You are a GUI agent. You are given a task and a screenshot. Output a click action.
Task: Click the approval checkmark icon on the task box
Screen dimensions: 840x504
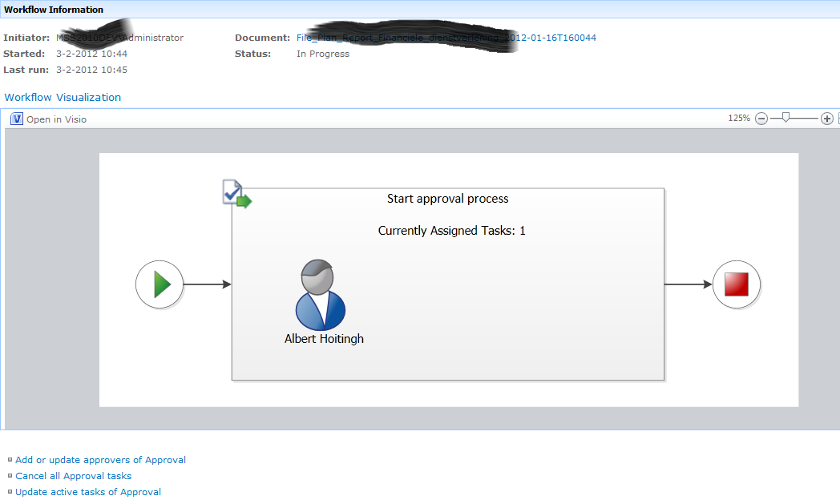coord(236,194)
